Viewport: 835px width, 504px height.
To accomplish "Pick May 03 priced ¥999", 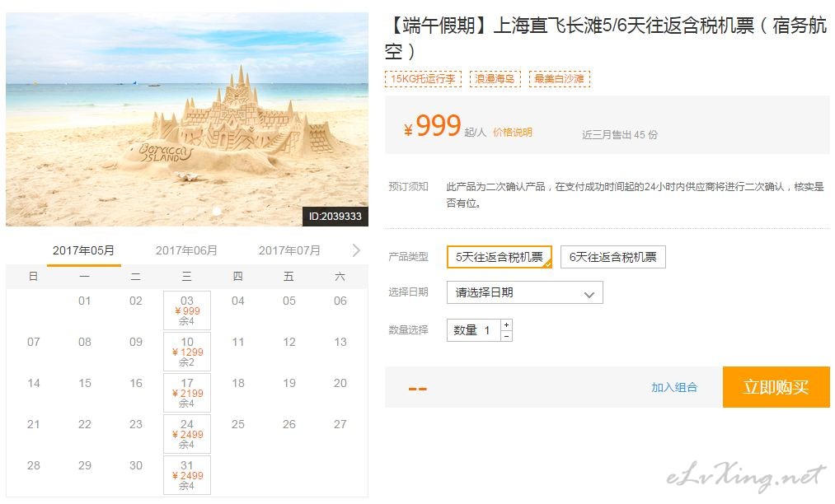I will (187, 310).
